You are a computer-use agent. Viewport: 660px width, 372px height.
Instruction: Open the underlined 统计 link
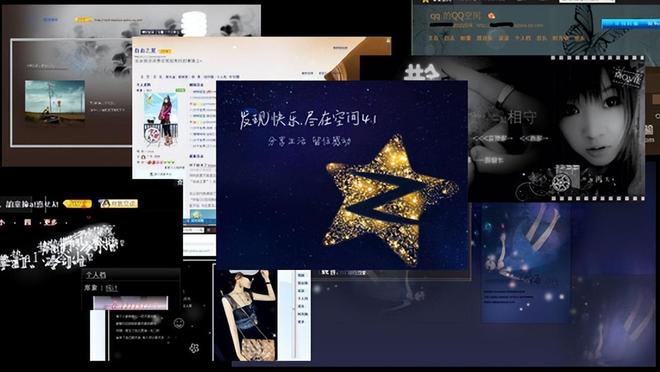pos(112,288)
